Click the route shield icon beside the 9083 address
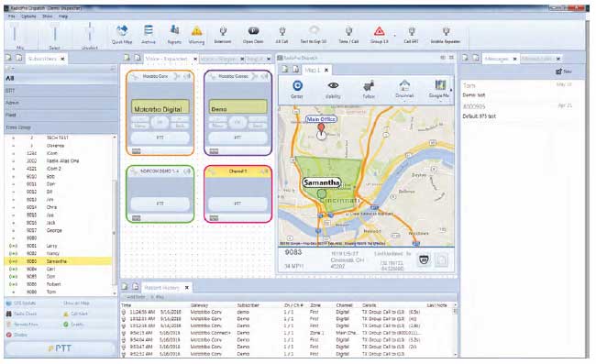The image size is (596, 364). coord(424,260)
